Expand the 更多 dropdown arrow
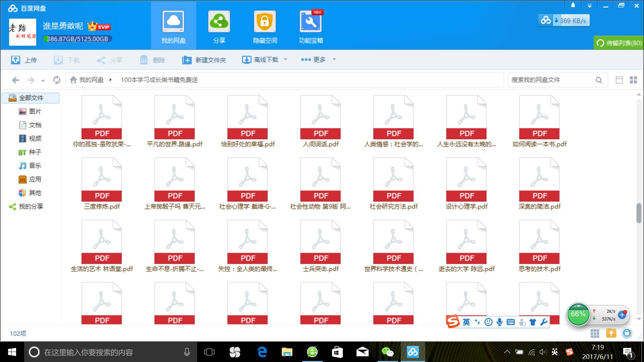The height and width of the screenshot is (362, 644). tap(334, 60)
